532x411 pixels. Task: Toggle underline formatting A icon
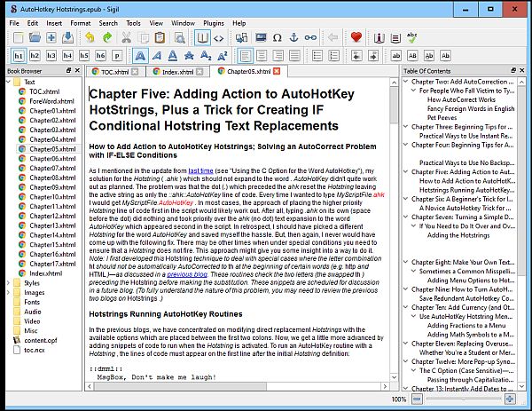(x=173, y=56)
